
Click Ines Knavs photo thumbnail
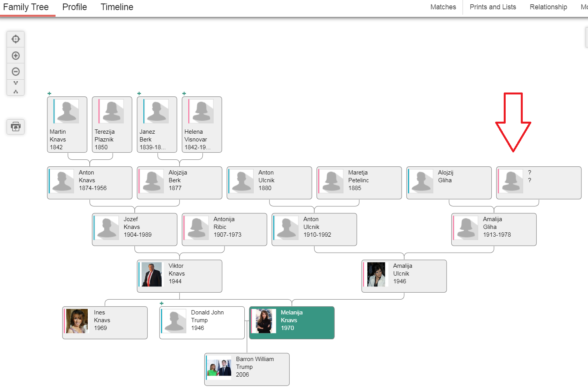[77, 321]
